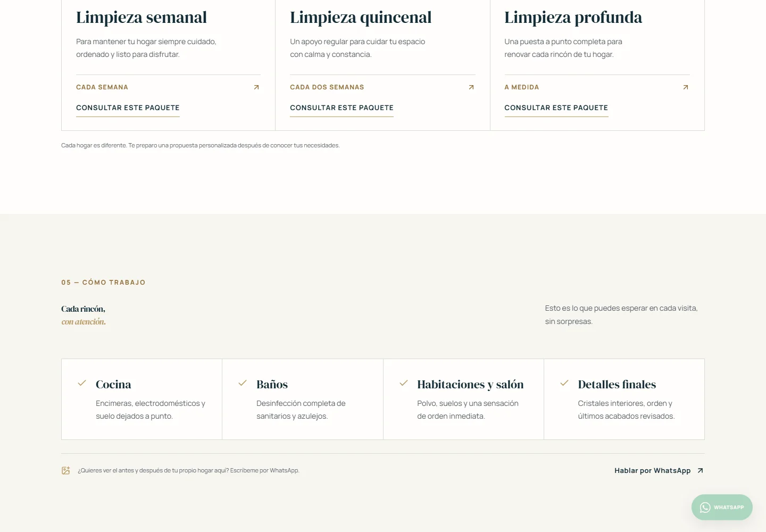Click the Desinfección completa de sanitarios description
The width and height of the screenshot is (766, 532).
301,410
